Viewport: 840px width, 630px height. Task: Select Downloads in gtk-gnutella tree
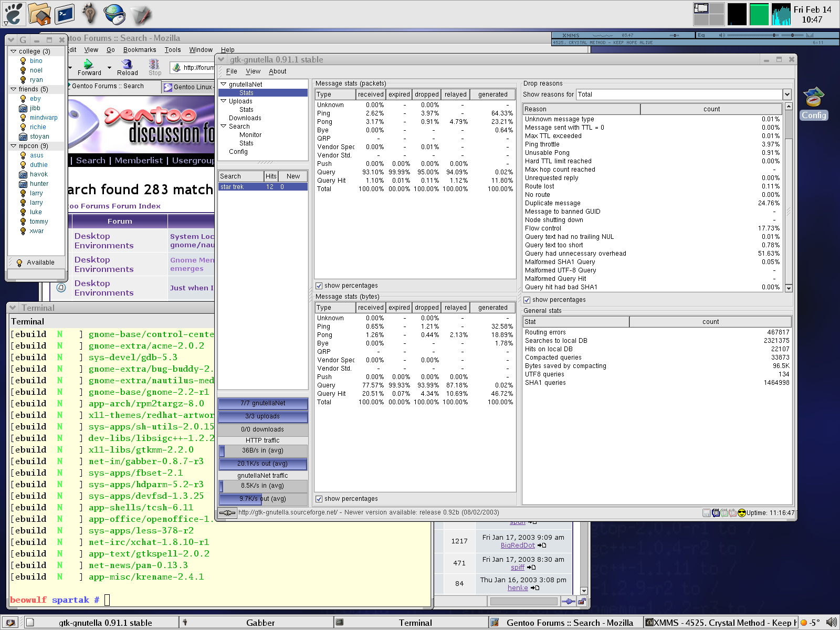pos(245,118)
